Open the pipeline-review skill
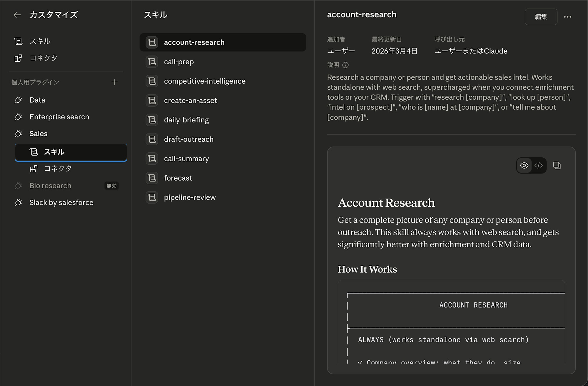The height and width of the screenshot is (386, 588). click(190, 197)
